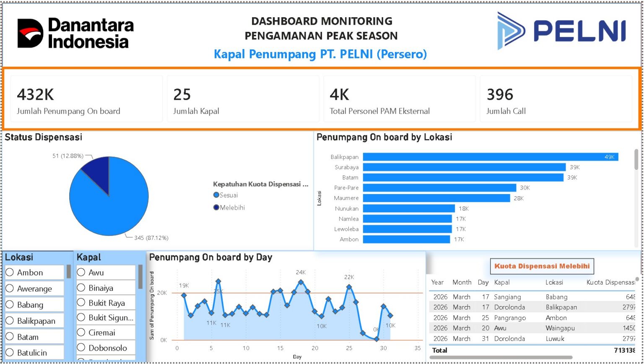Click the Kuota Dispensasi Melebihi button
Image resolution: width=644 pixels, height=364 pixels.
coord(542,266)
